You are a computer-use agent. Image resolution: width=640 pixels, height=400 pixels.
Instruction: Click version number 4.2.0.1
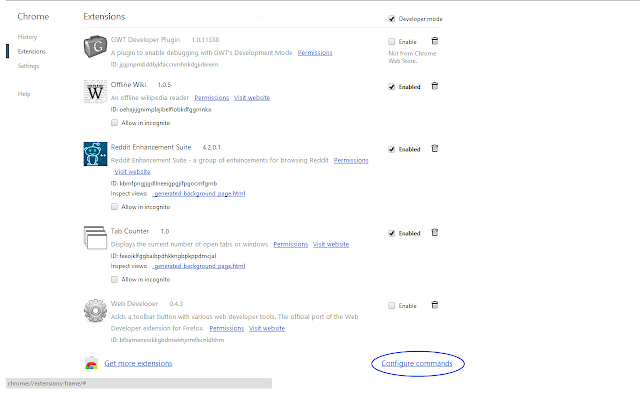[211, 147]
